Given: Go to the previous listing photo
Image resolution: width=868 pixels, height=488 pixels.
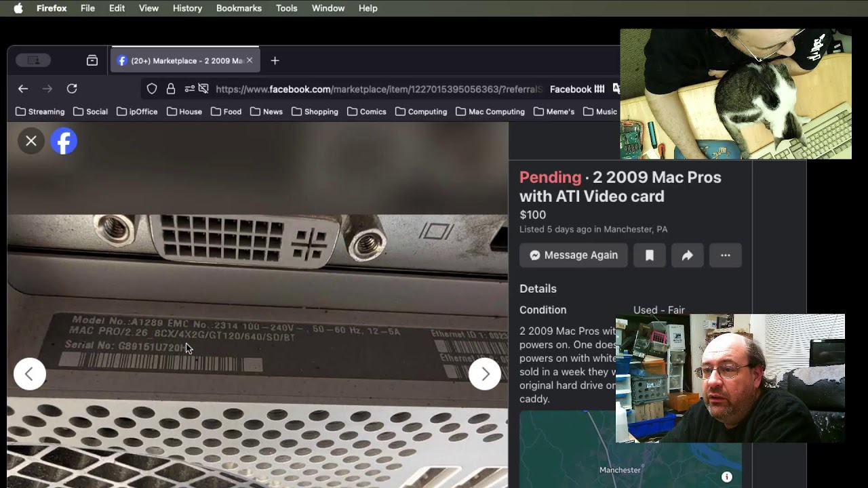Looking at the screenshot, I should tap(30, 373).
